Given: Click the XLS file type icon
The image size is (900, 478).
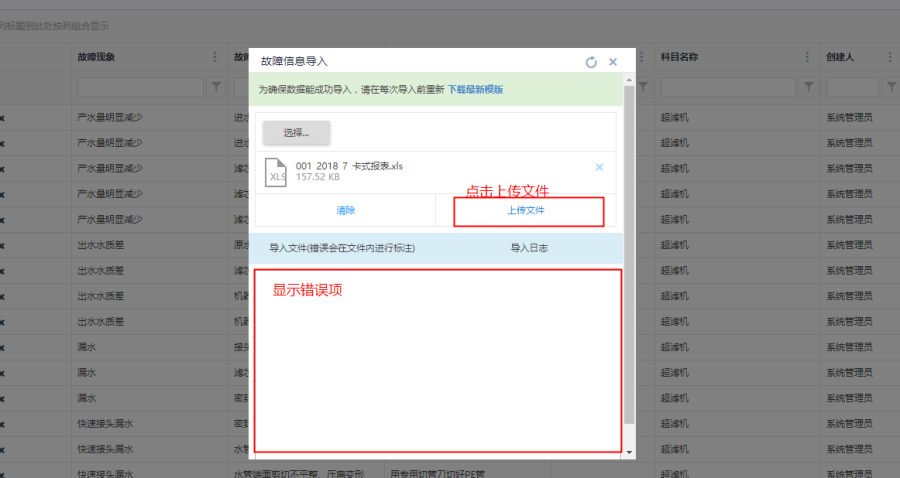Looking at the screenshot, I should [277, 172].
